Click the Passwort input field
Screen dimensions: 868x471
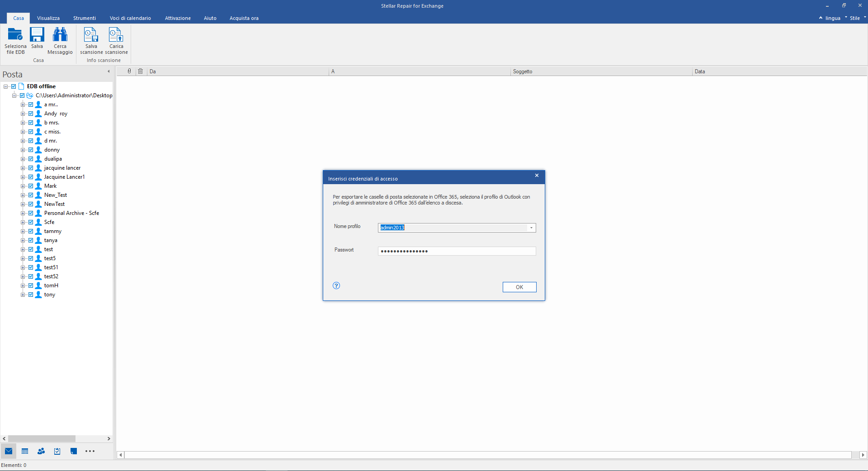457,251
